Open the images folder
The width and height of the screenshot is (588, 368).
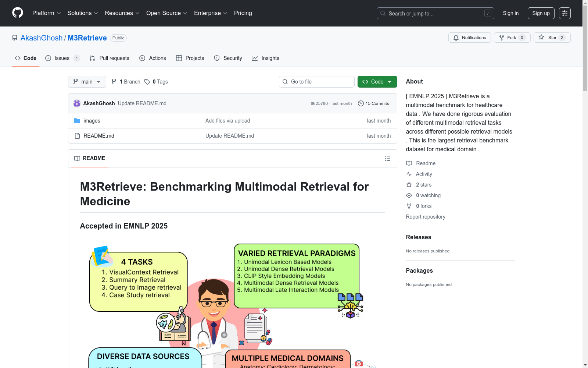click(x=92, y=121)
